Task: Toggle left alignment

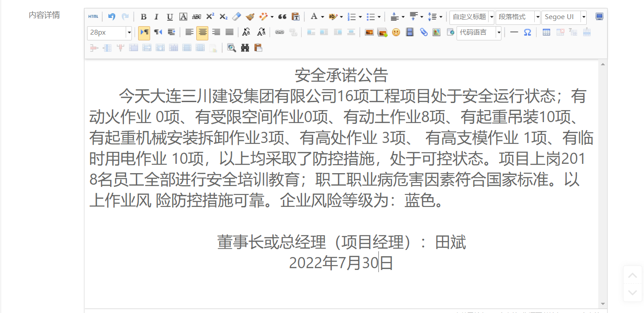Action: click(189, 32)
